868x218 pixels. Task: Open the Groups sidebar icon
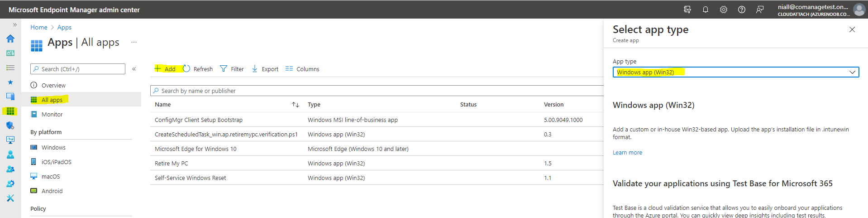click(10, 169)
